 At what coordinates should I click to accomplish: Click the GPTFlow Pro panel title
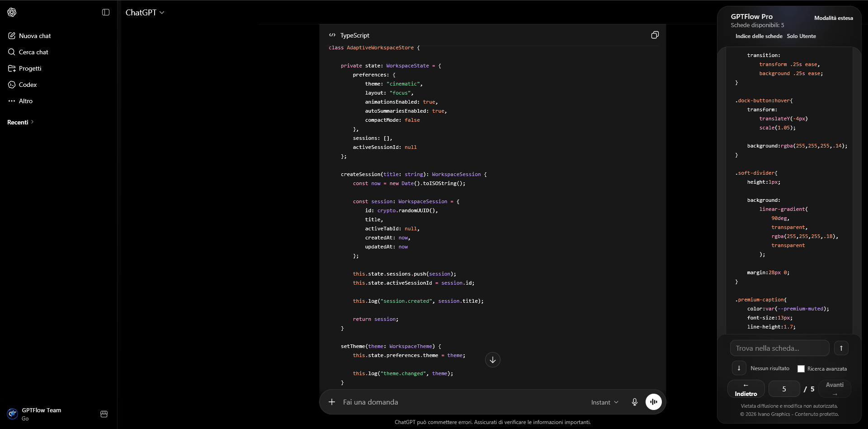(752, 16)
